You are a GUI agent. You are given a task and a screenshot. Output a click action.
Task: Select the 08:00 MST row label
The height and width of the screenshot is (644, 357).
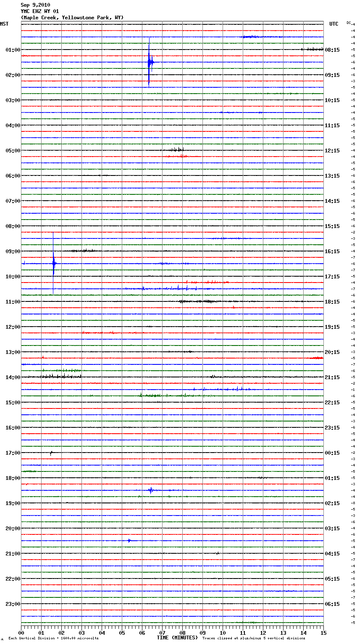[13, 226]
